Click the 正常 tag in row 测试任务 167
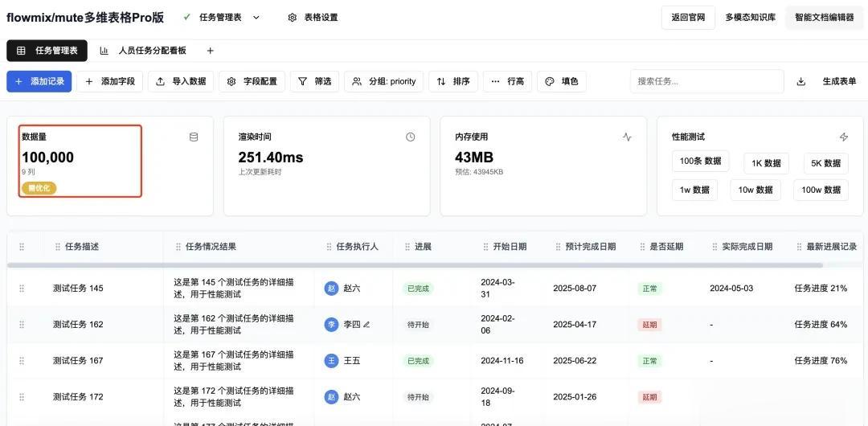 [649, 361]
